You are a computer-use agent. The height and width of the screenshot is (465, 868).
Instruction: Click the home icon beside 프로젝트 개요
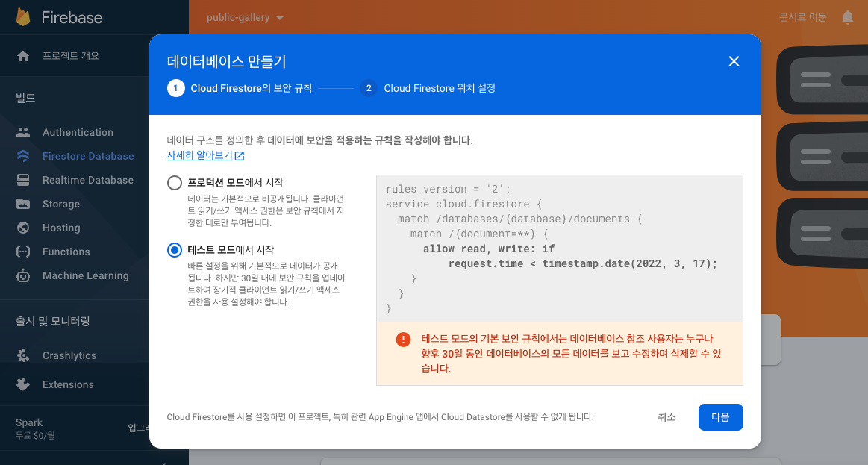click(x=23, y=56)
